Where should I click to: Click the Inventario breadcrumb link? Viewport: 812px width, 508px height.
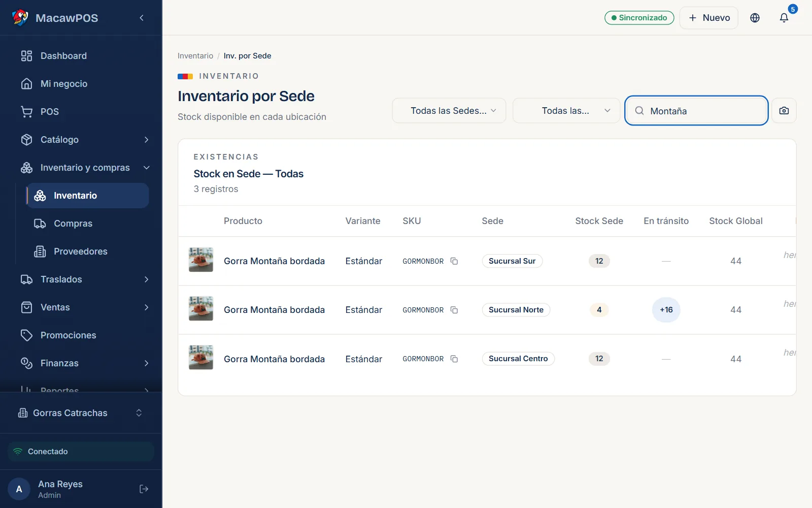tap(195, 56)
